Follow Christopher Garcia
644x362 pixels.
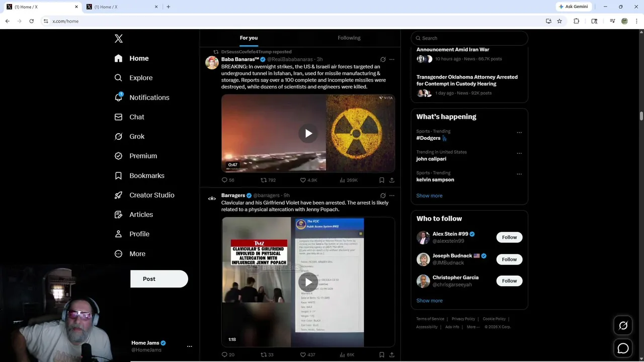[509, 281]
